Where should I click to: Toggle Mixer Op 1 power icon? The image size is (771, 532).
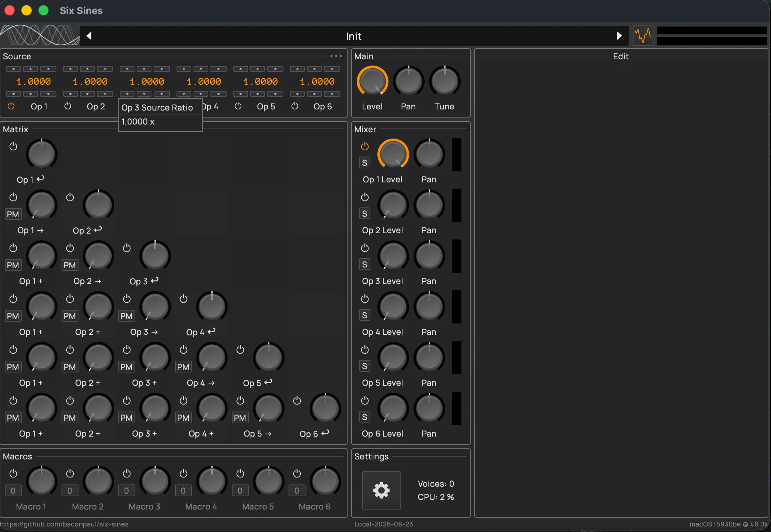(365, 146)
